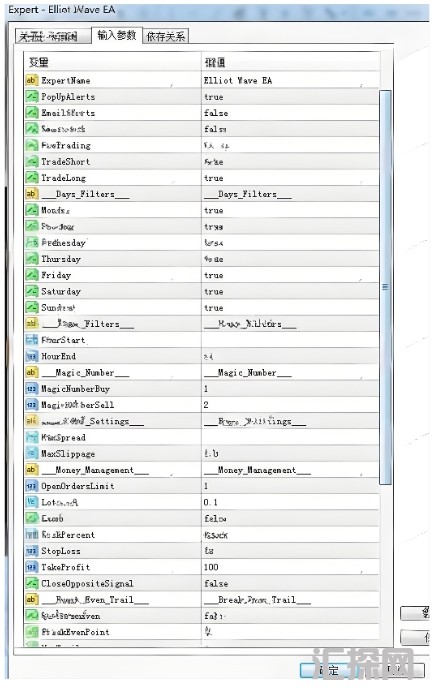Click the icon beside the Friday parameter
Screen dimensions: 434x688
click(x=32, y=275)
